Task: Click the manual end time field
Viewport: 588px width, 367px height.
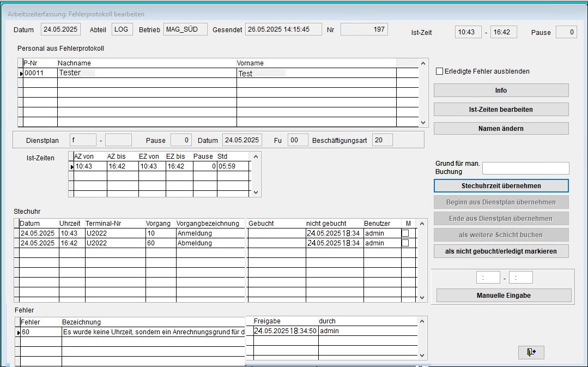Action: pos(520,278)
